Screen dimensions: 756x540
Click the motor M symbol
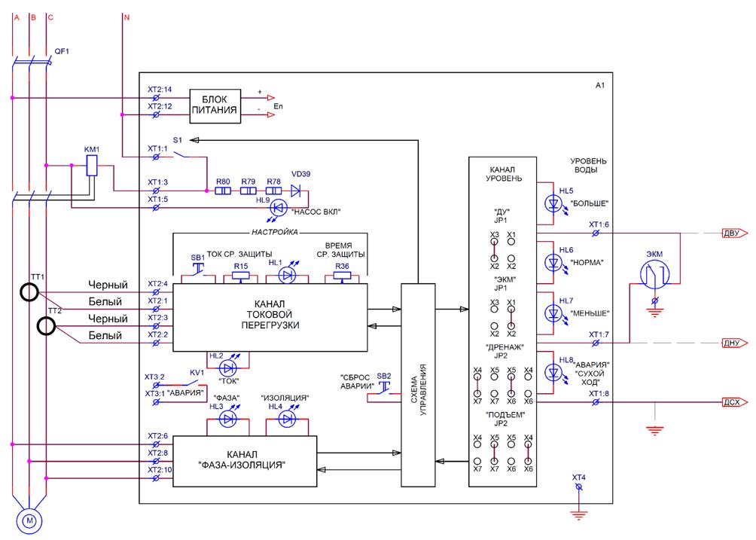[29, 520]
